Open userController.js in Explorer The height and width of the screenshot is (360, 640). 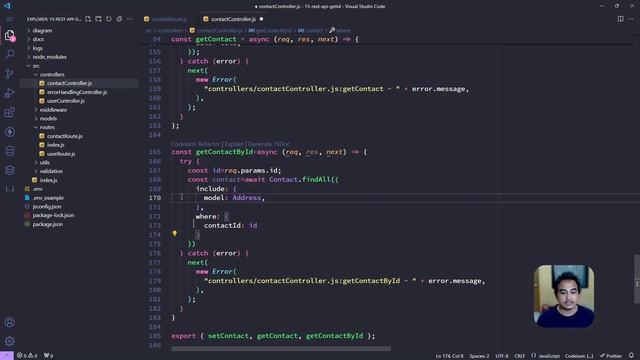pos(66,101)
